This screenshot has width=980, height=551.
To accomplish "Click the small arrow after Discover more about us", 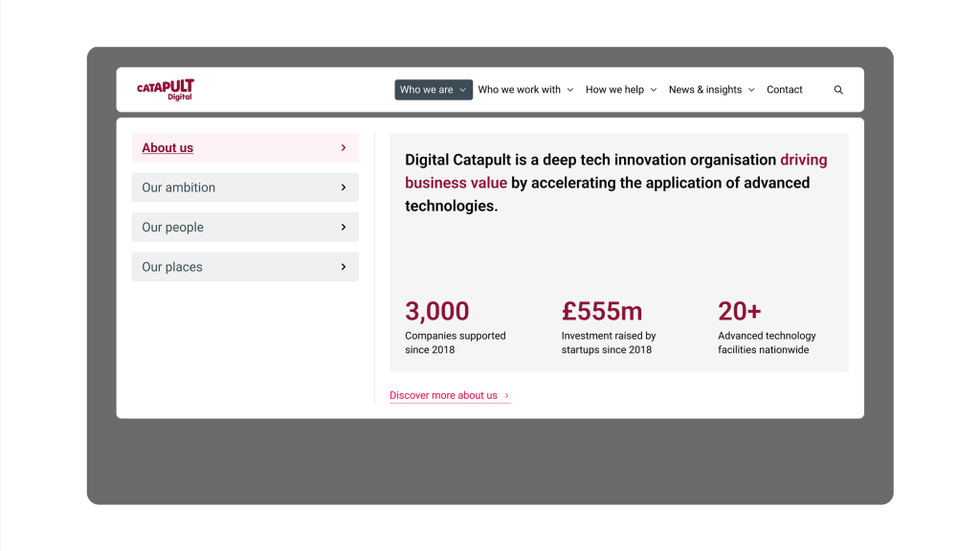I will coord(506,396).
